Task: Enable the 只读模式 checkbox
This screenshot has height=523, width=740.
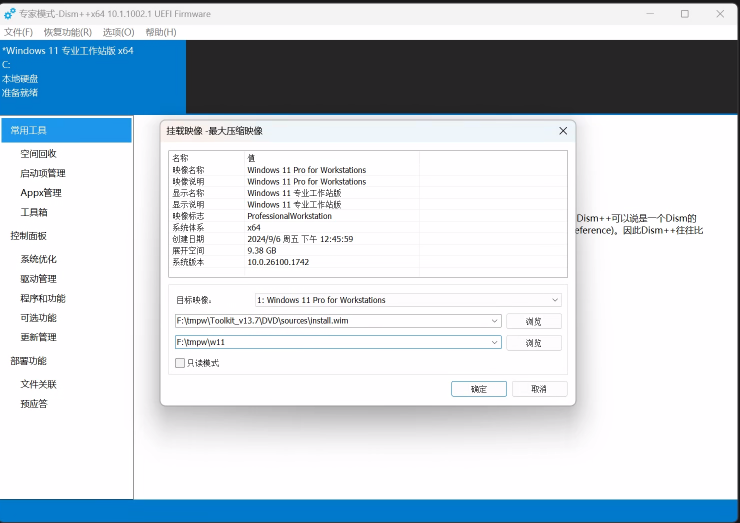Action: point(180,363)
